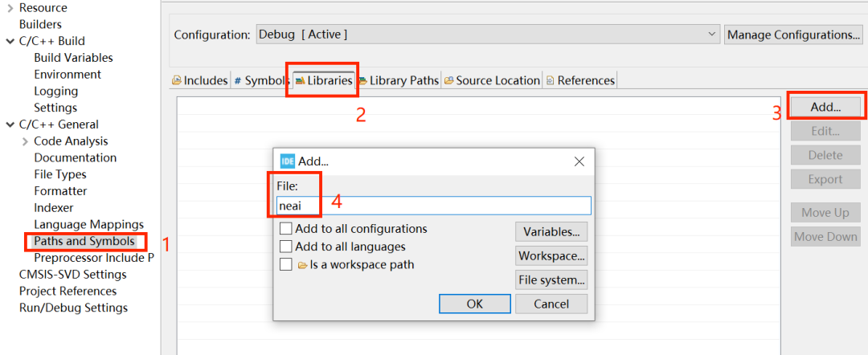Viewport: 868px width, 355px height.
Task: Collapse the C/C++ Build tree node
Action: click(x=10, y=41)
